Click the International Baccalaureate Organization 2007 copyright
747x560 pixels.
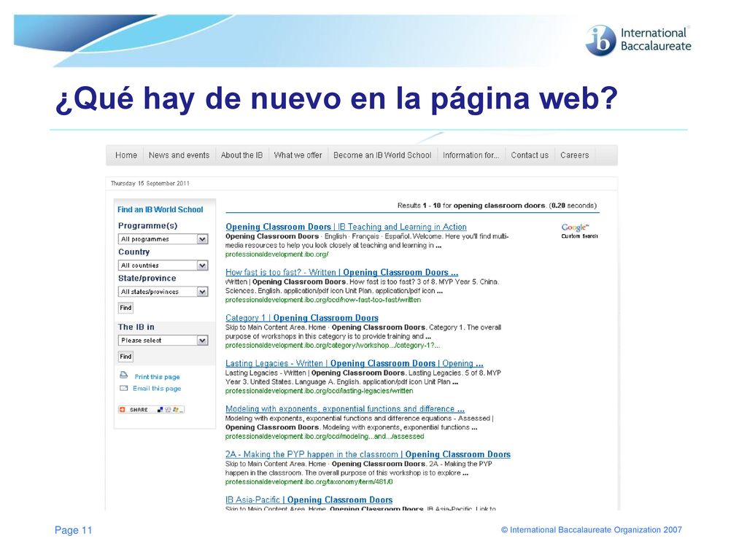click(x=591, y=530)
